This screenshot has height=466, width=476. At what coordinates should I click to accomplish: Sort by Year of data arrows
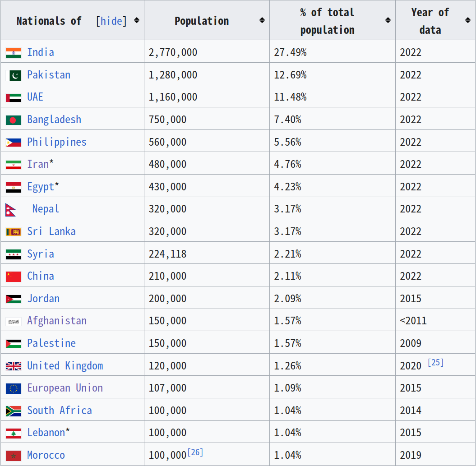(x=468, y=20)
